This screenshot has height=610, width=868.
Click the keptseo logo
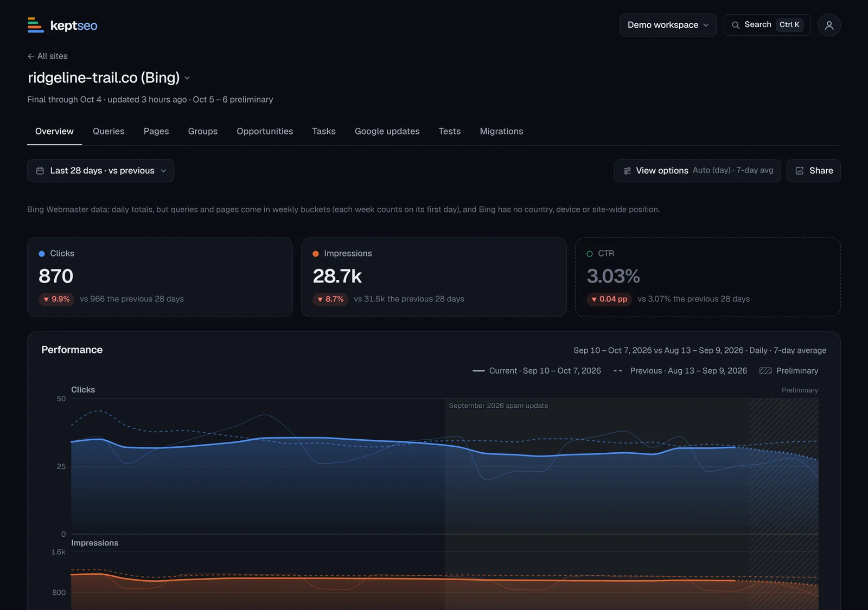62,25
